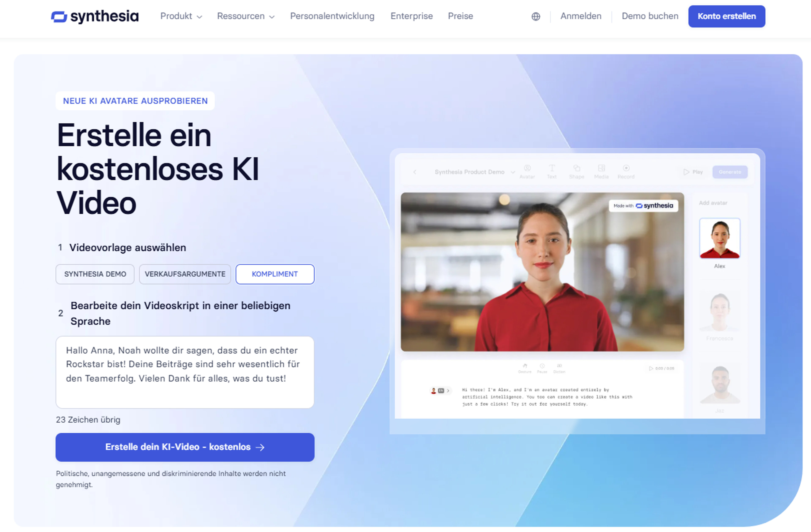Image resolution: width=811 pixels, height=532 pixels.
Task: Open the globe language selector
Action: pyautogui.click(x=536, y=16)
